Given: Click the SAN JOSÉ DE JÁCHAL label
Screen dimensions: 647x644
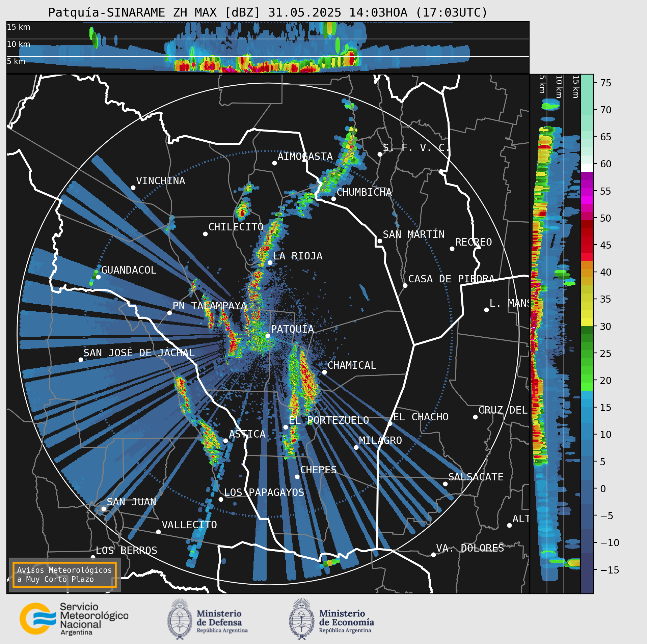Looking at the screenshot, I should click(x=139, y=353).
